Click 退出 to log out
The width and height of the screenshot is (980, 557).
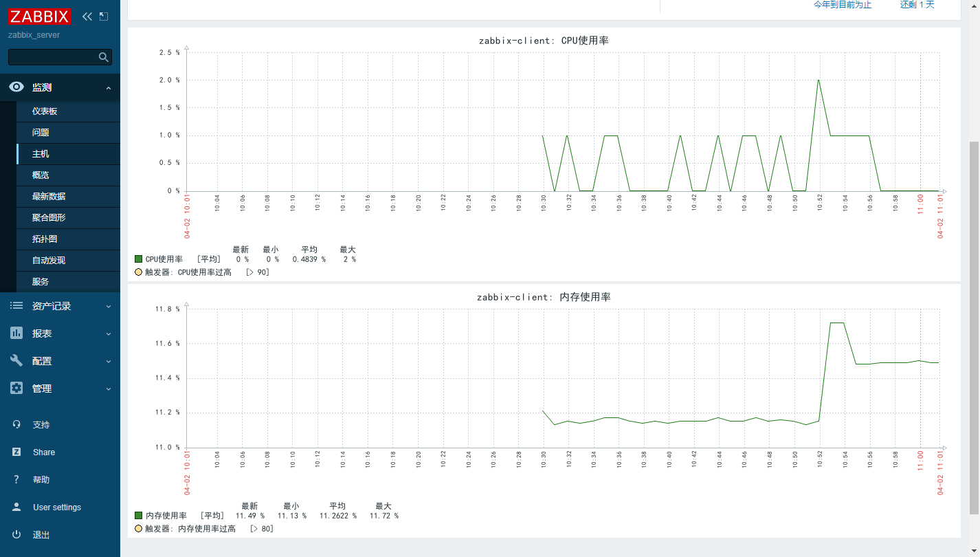coord(41,535)
